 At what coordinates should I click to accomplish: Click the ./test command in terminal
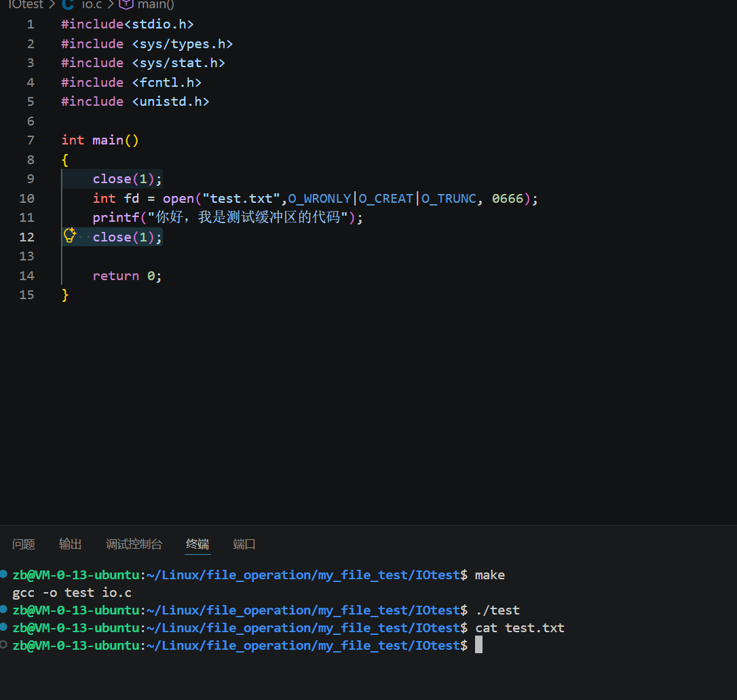pyautogui.click(x=497, y=610)
